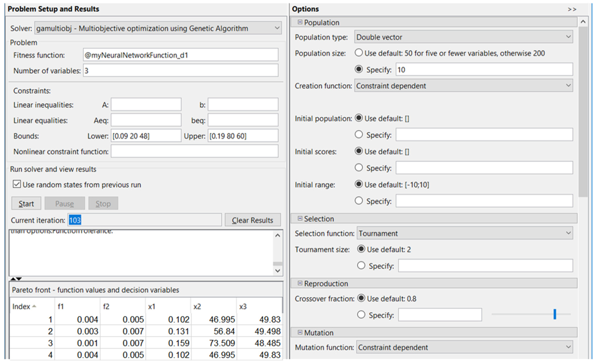Collapse the Reproduction section
The height and width of the screenshot is (364, 596).
300,283
